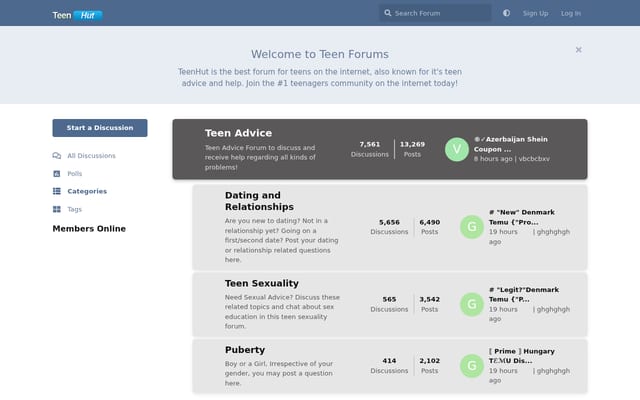Image resolution: width=640 pixels, height=400 pixels.
Task: Open the Puberty category
Action: coord(245,350)
